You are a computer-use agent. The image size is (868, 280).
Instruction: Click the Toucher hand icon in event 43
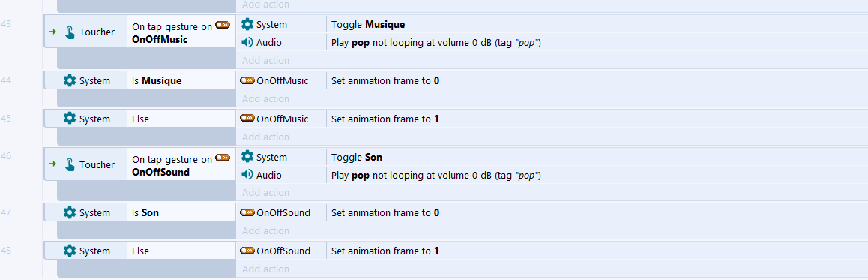click(69, 32)
